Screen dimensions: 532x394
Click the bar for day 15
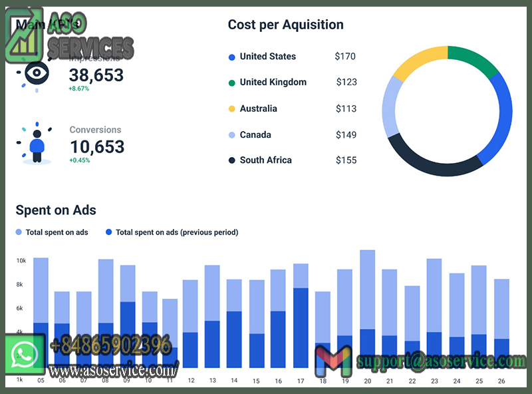257,323
